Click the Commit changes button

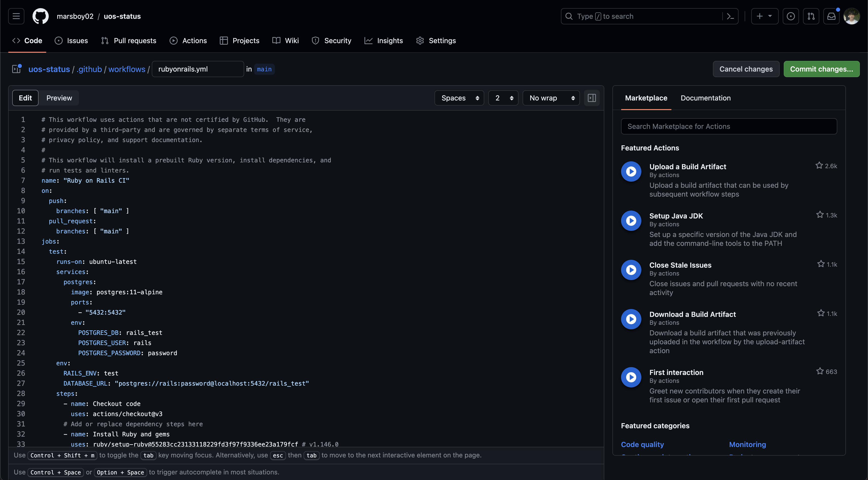pyautogui.click(x=821, y=69)
